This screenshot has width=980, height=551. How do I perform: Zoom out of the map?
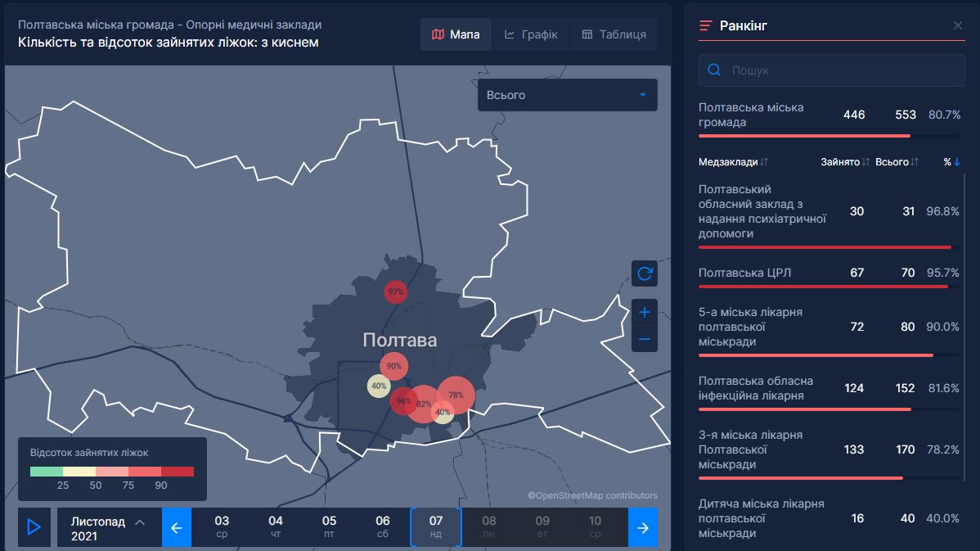[644, 338]
